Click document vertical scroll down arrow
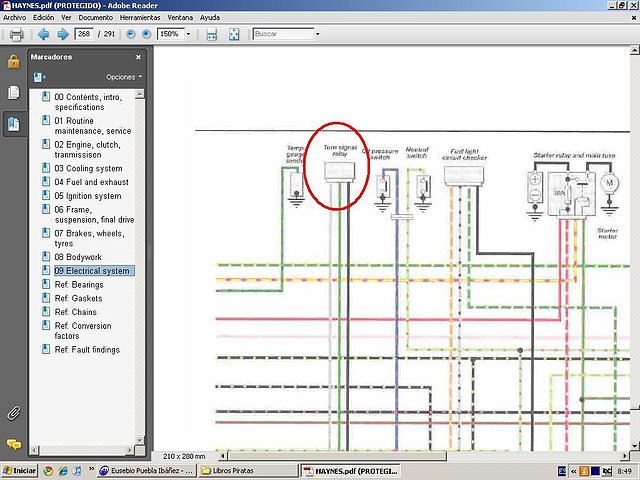 click(x=635, y=446)
